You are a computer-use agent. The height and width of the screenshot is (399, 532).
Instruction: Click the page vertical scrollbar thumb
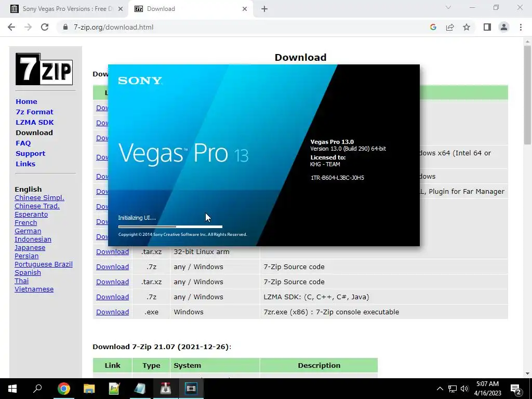tap(527, 95)
